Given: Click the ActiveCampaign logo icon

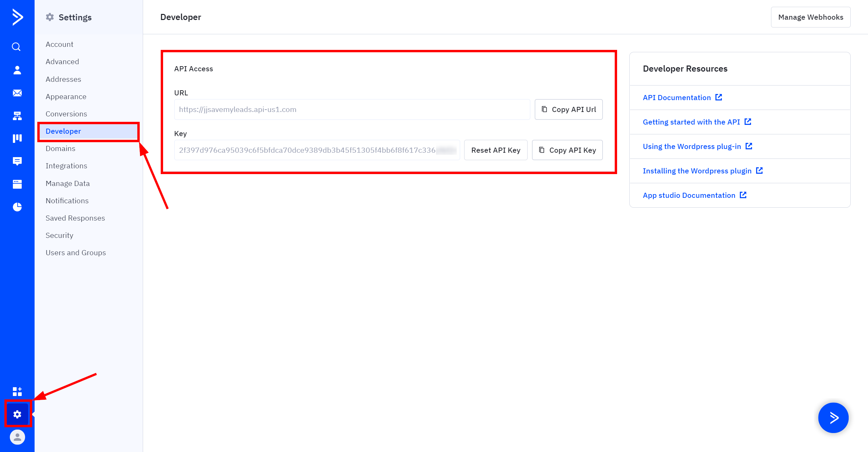Looking at the screenshot, I should 17,17.
